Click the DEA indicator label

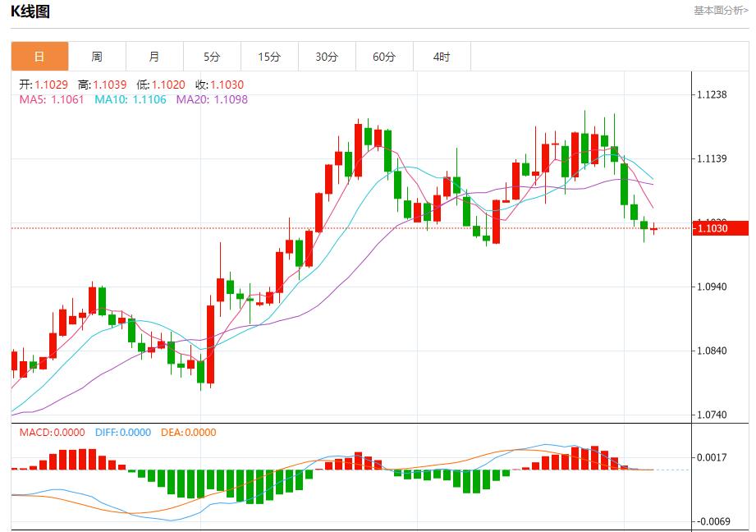tap(188, 433)
